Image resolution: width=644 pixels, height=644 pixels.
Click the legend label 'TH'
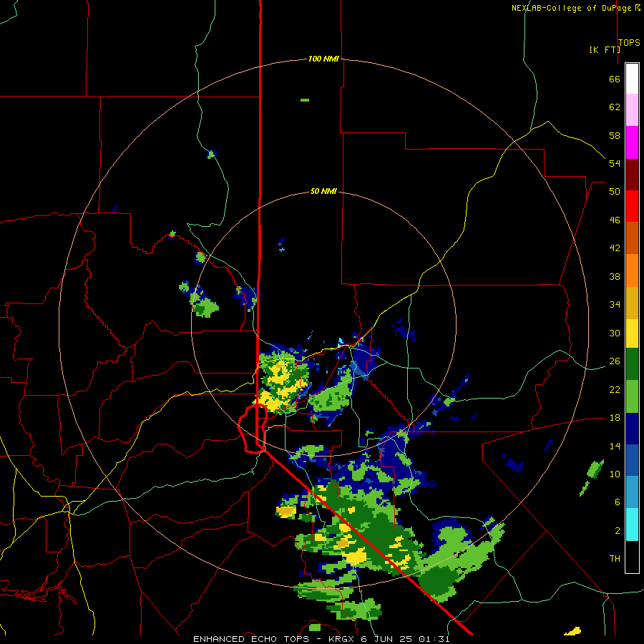point(615,559)
